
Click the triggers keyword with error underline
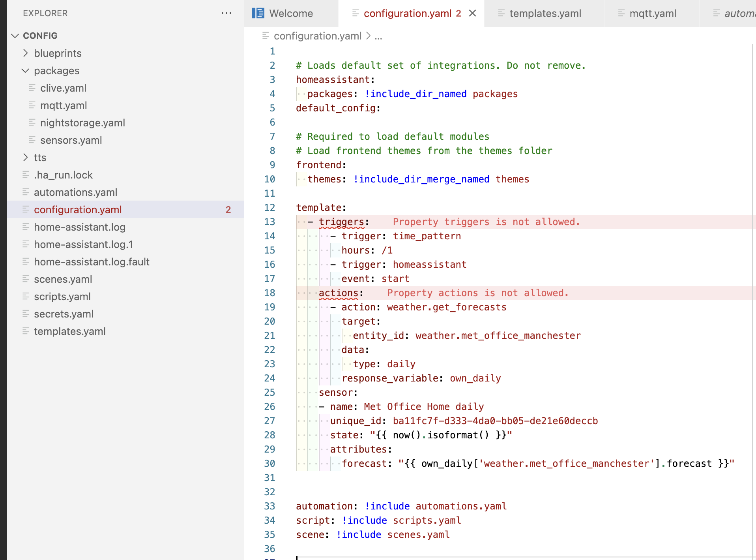tap(341, 222)
